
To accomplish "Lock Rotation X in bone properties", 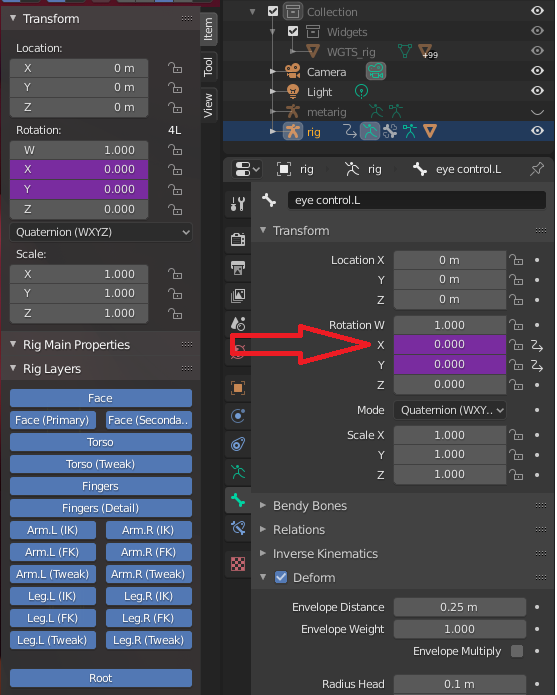I will (x=516, y=344).
